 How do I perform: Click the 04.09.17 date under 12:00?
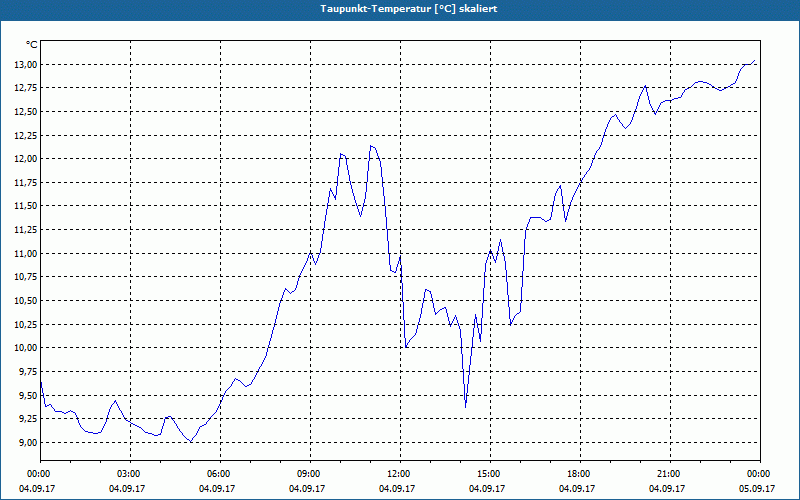click(x=397, y=489)
